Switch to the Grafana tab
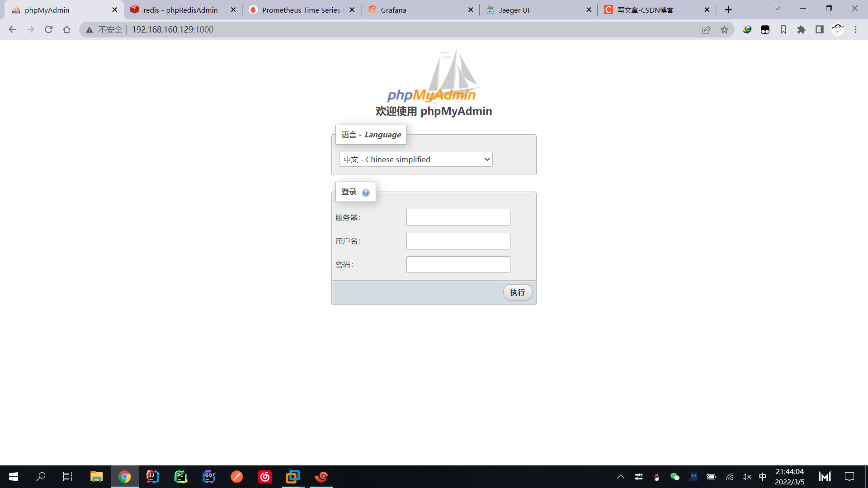The width and height of the screenshot is (868, 488). 393,10
